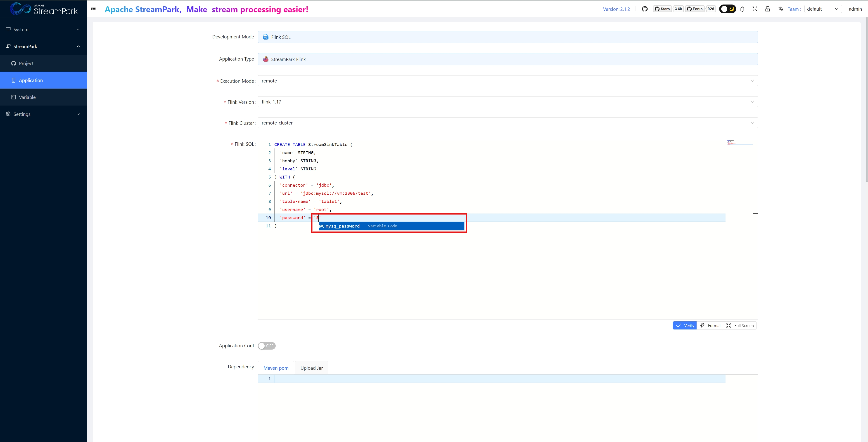Viewport: 868px width, 442px height.
Task: Enter fullscreen using header expand icon
Action: (755, 9)
